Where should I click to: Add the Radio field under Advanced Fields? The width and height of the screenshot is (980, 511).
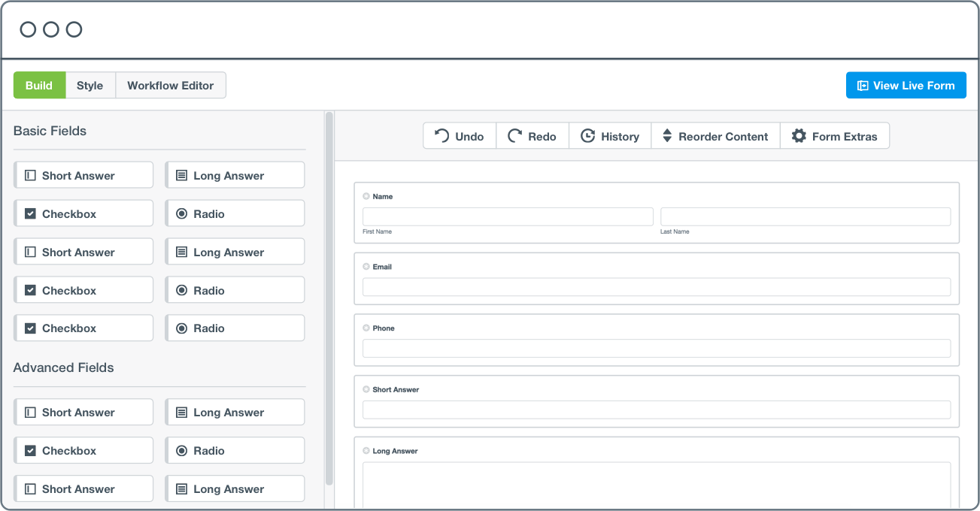235,450
